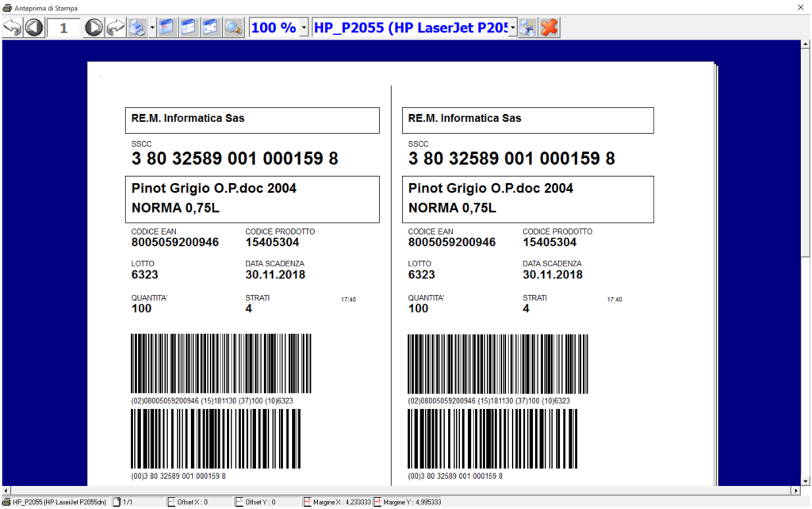Open the printer setup icon
The height and width of the screenshot is (509, 812).
click(527, 28)
